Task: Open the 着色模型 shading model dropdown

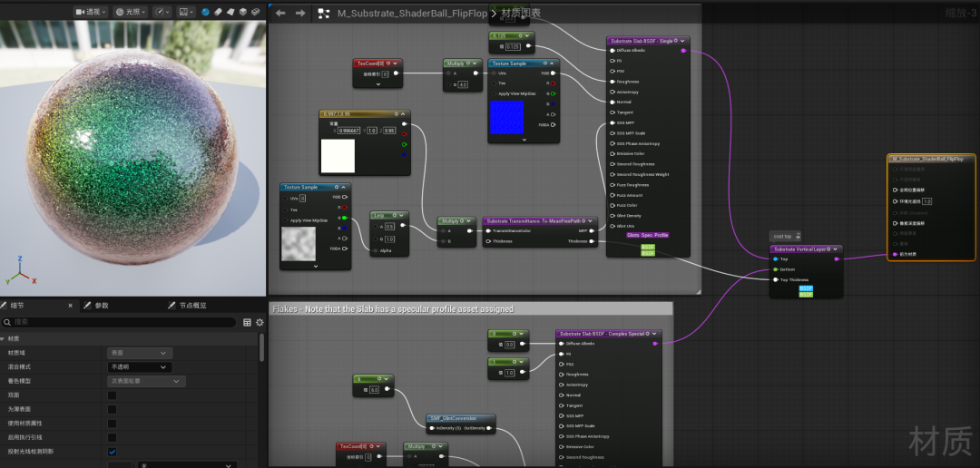Action: coord(146,381)
